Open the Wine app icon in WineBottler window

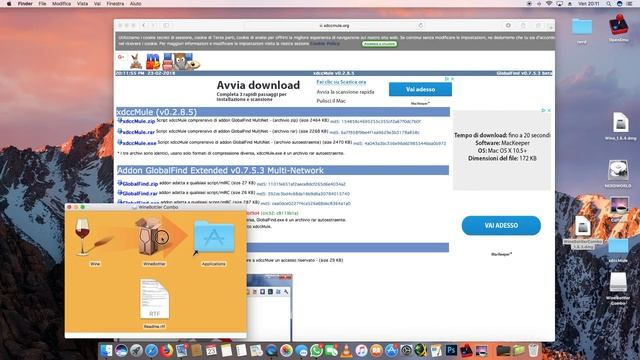click(83, 237)
